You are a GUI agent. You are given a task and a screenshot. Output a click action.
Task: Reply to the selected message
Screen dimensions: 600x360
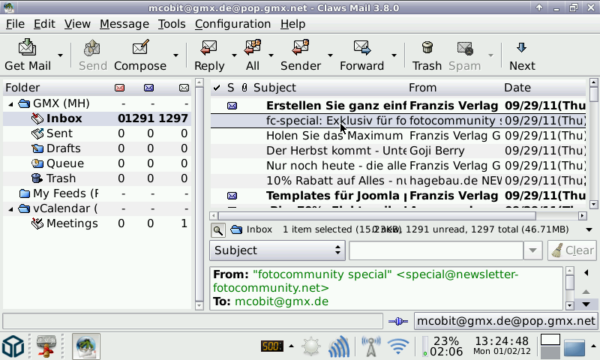[x=209, y=55]
